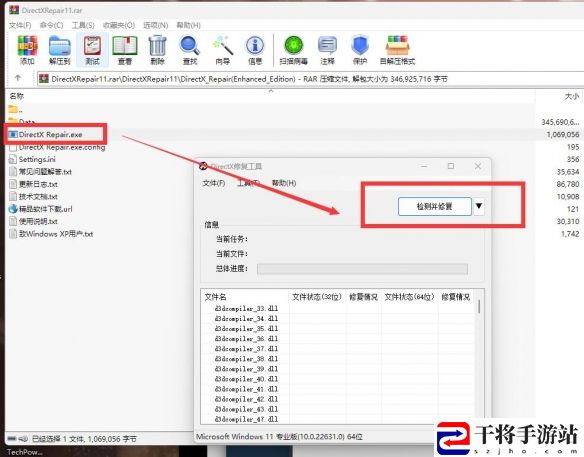Select d3dcompiler_33.dll row
The image size is (584, 457).
[x=246, y=309]
